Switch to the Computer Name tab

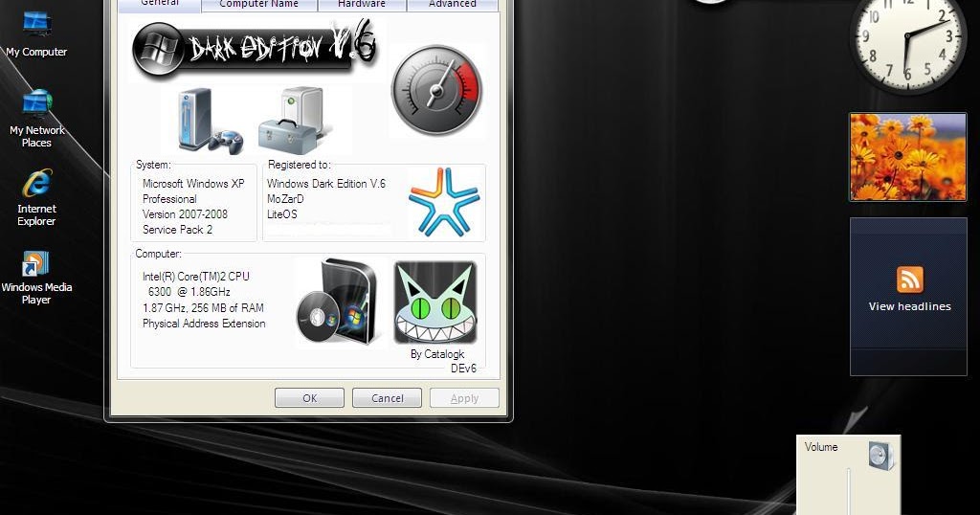click(258, 5)
